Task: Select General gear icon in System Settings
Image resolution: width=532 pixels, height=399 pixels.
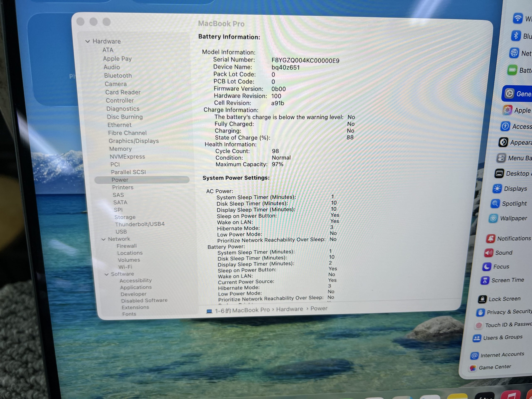Action: [509, 94]
